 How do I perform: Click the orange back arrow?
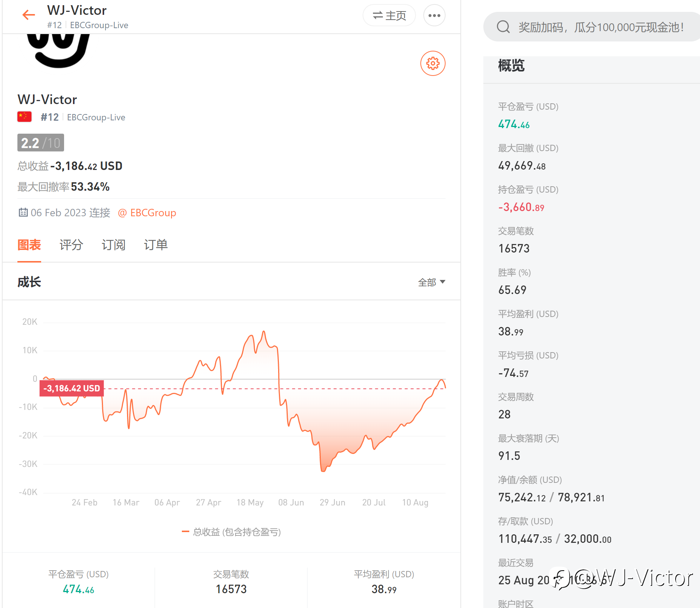pos(29,15)
